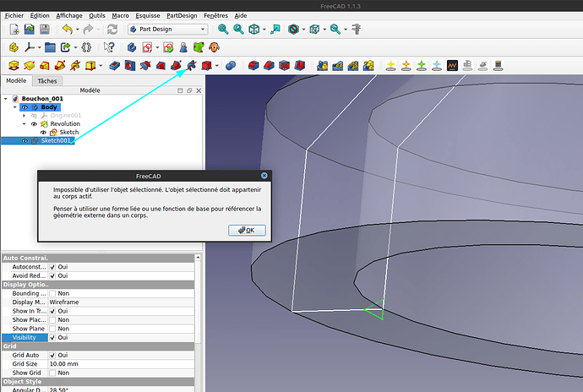The width and height of the screenshot is (583, 392).
Task: Select the Modèle tab
Action: (x=16, y=80)
